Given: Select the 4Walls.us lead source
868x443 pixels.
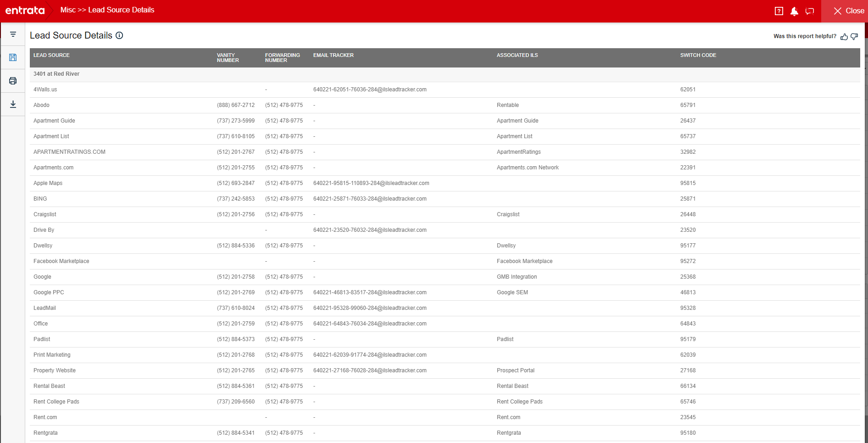Looking at the screenshot, I should pyautogui.click(x=45, y=90).
